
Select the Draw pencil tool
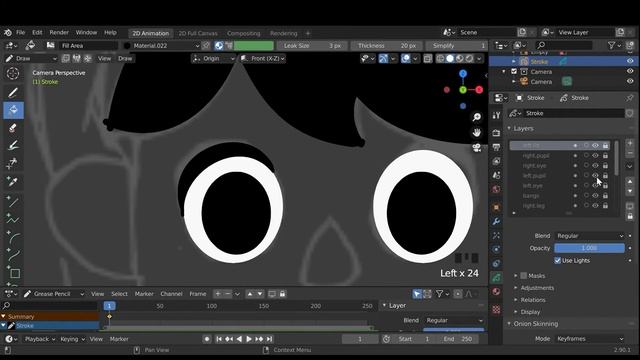click(x=13, y=93)
